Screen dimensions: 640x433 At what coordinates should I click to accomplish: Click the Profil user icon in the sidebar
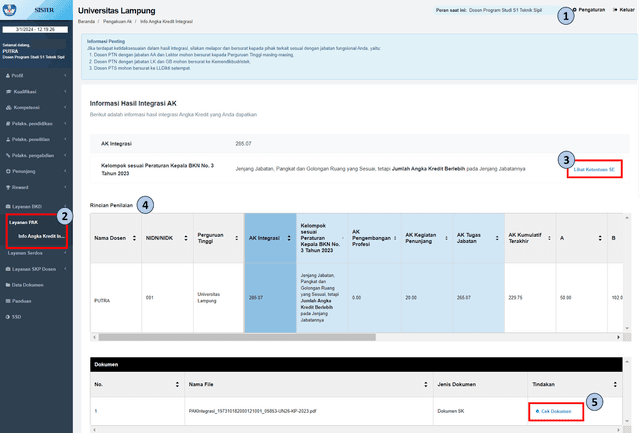(x=8, y=76)
